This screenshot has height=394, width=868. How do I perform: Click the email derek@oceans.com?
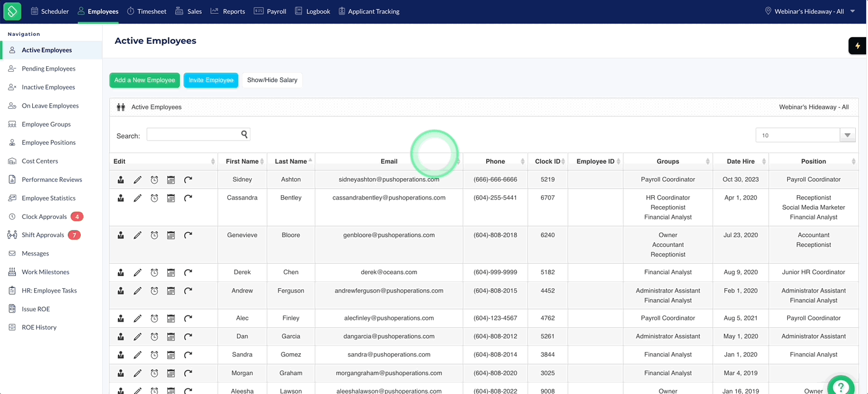389,272
